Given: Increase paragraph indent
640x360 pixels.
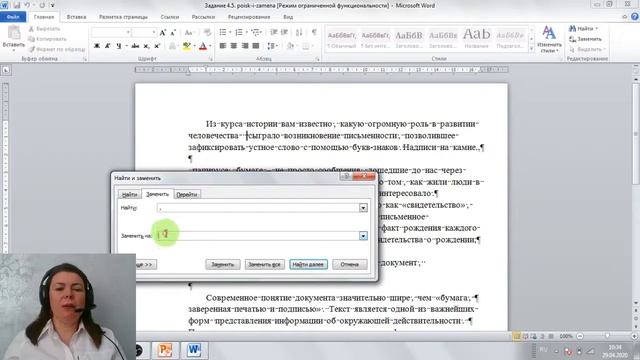Looking at the screenshot, I should [x=284, y=32].
